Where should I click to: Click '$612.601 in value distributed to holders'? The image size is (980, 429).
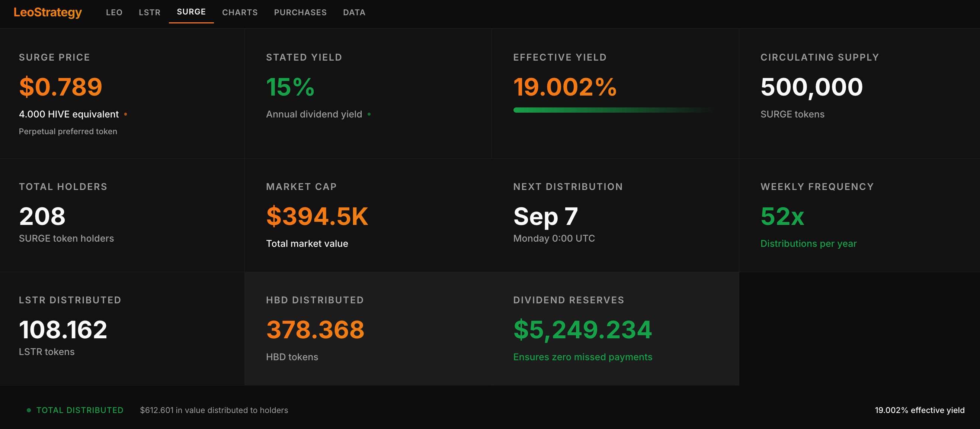214,410
